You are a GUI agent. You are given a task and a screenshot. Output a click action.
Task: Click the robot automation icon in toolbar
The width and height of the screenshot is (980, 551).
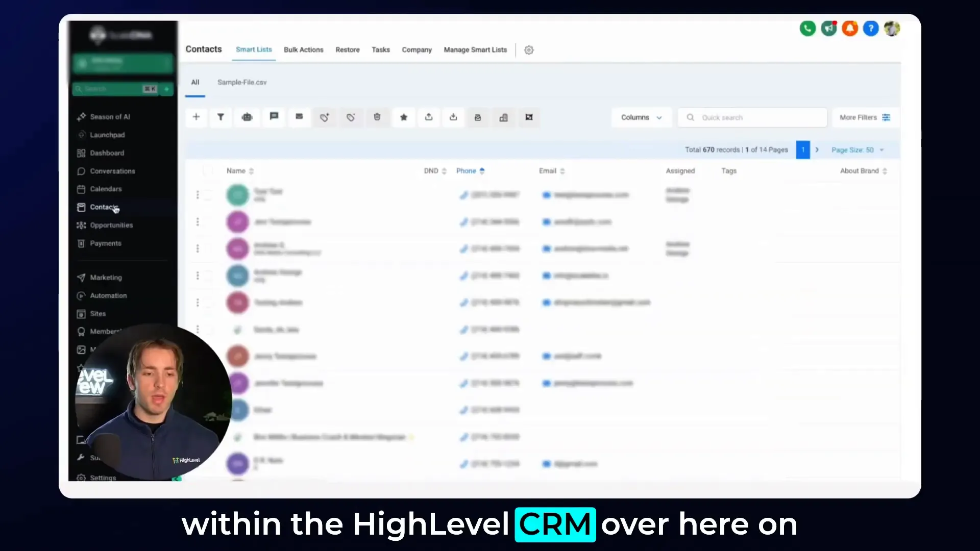click(247, 117)
